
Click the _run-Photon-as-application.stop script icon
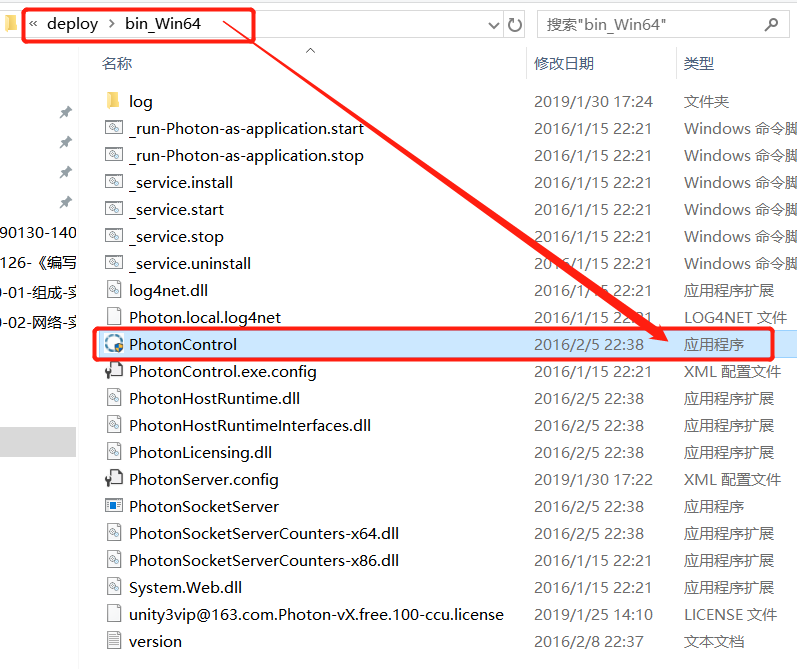click(x=114, y=154)
